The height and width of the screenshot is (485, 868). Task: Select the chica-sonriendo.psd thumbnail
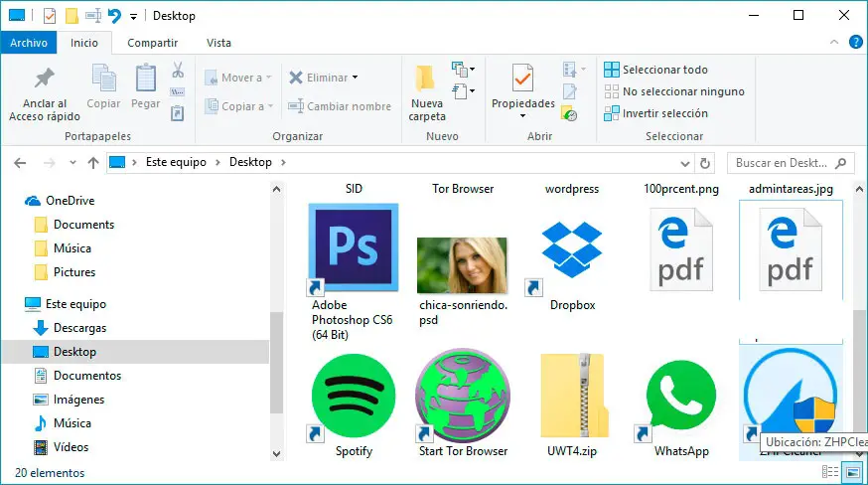tap(462, 265)
